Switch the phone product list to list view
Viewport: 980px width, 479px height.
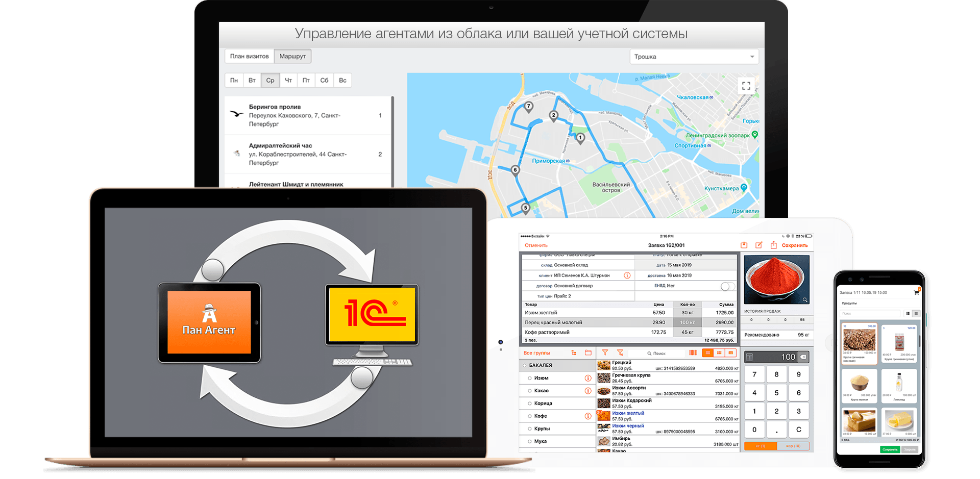[908, 313]
